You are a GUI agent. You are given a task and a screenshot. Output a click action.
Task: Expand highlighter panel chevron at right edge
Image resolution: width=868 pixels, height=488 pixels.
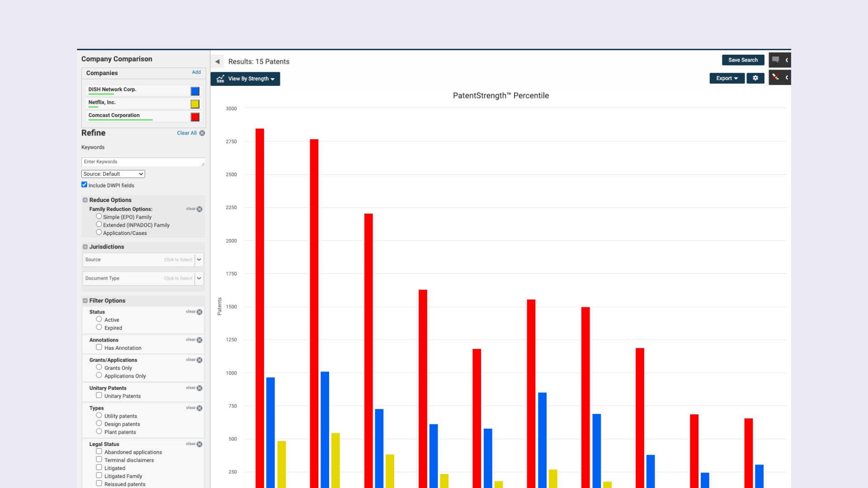pyautogui.click(x=787, y=77)
